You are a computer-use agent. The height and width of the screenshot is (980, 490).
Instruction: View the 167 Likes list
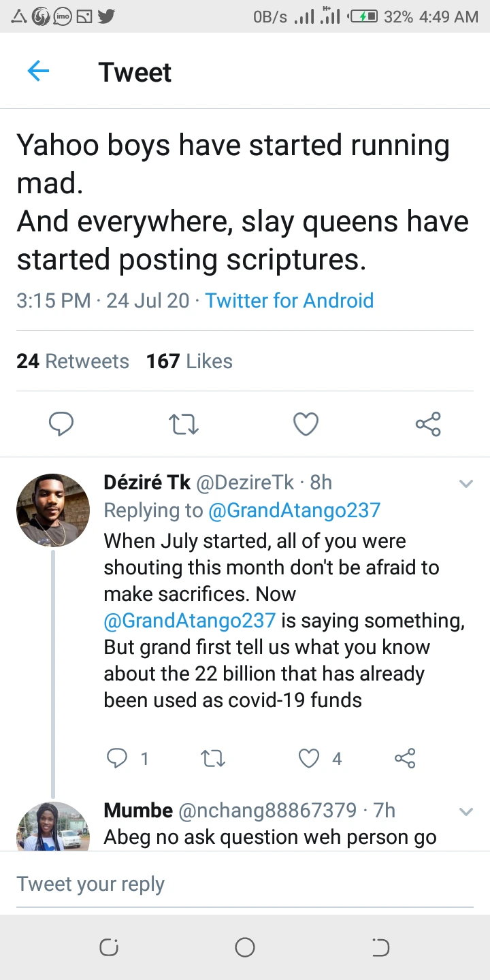[189, 361]
